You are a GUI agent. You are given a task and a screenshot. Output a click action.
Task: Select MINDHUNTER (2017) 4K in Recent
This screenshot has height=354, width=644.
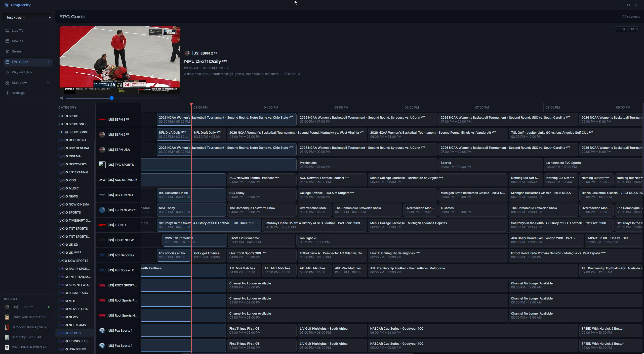pyautogui.click(x=29, y=347)
